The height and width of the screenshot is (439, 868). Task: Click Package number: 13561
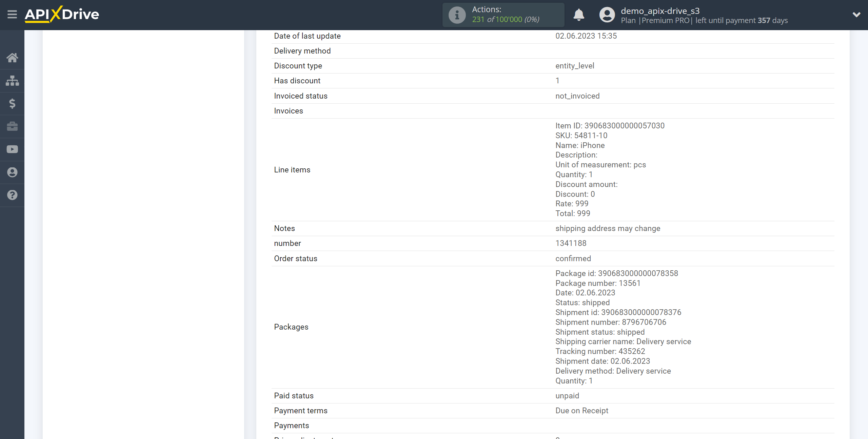coord(598,284)
